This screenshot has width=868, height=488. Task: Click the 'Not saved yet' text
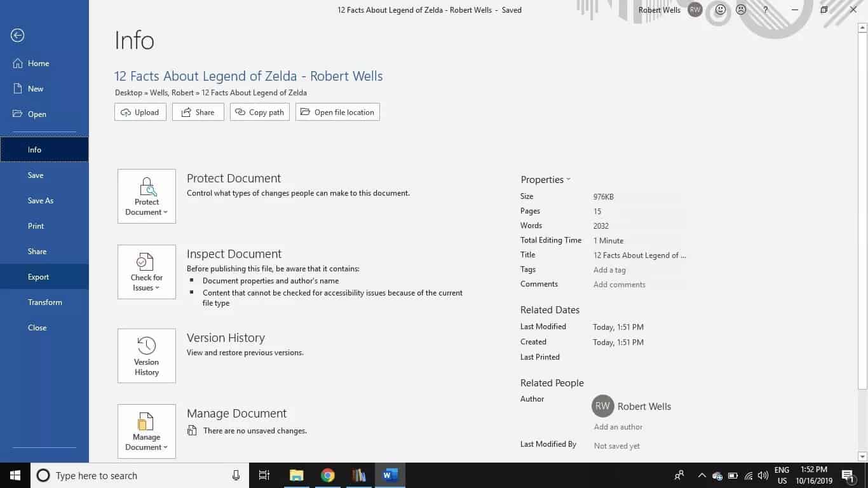(x=617, y=446)
